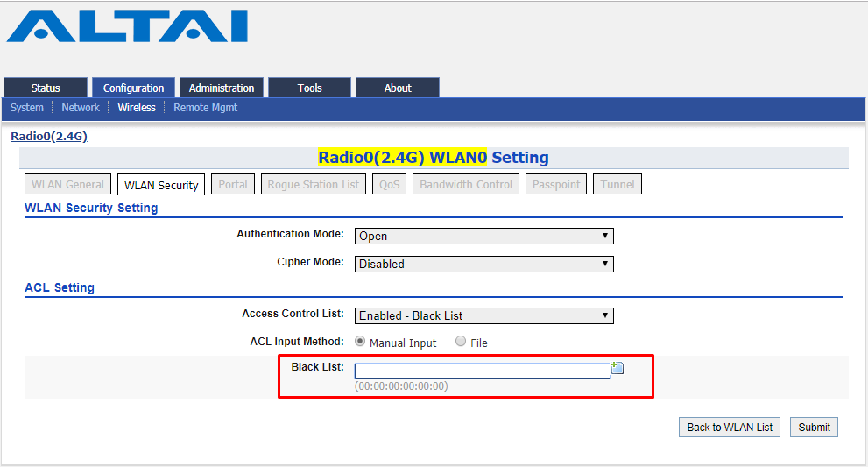Open the Tools menu tab
The height and width of the screenshot is (467, 868).
pyautogui.click(x=309, y=88)
